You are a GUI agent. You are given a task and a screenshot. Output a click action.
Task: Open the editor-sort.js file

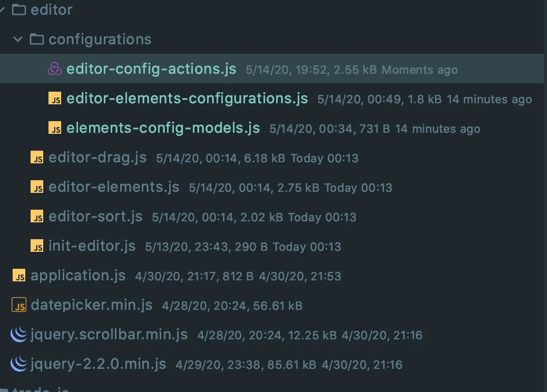95,217
